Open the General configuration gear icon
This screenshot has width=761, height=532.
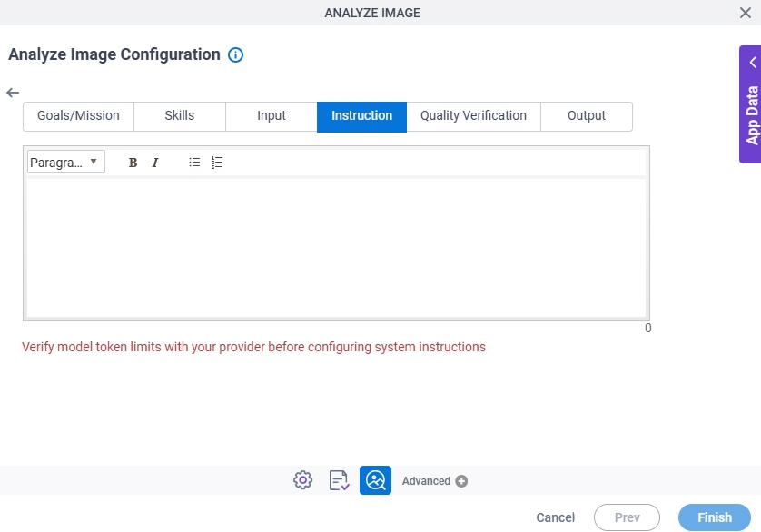point(302,480)
